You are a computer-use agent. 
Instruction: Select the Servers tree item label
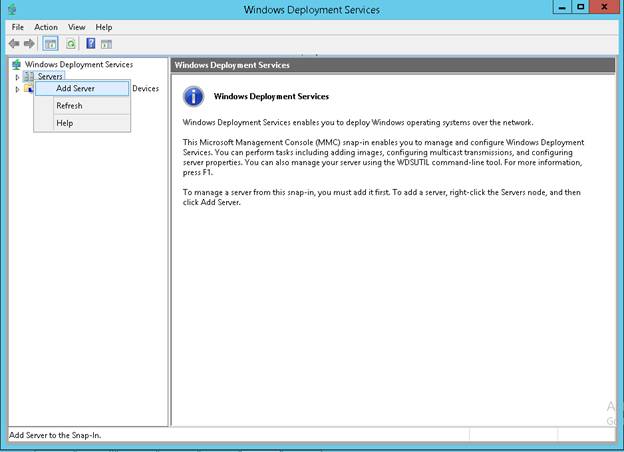50,77
